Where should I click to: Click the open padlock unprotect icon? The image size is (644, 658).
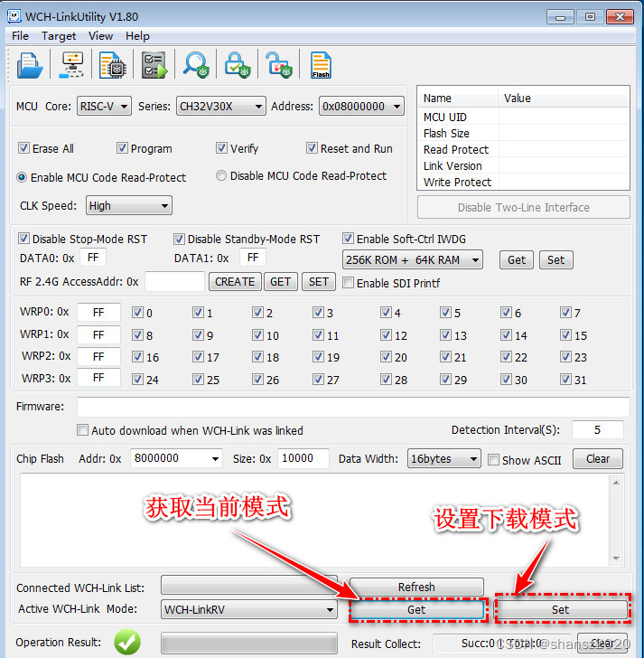tap(279, 65)
